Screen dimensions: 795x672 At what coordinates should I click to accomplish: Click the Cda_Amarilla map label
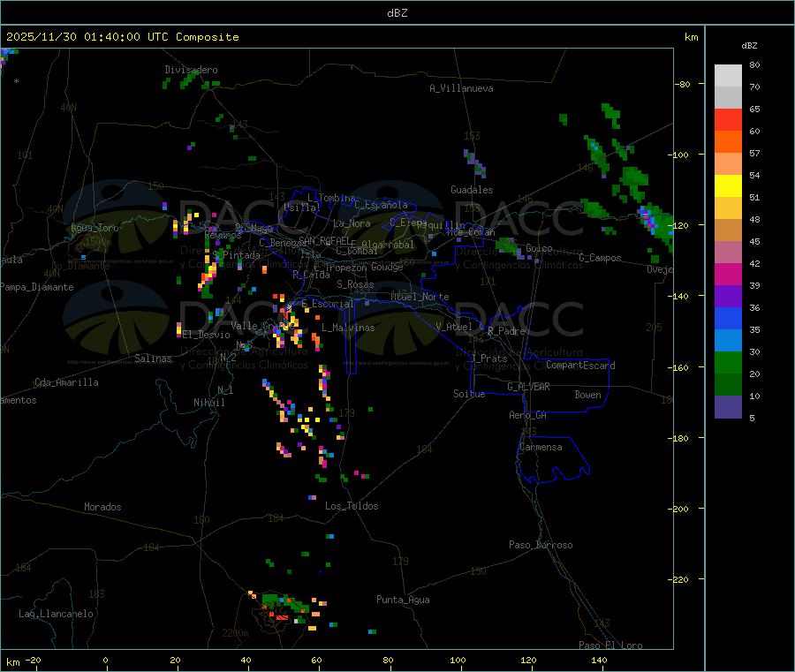66,382
